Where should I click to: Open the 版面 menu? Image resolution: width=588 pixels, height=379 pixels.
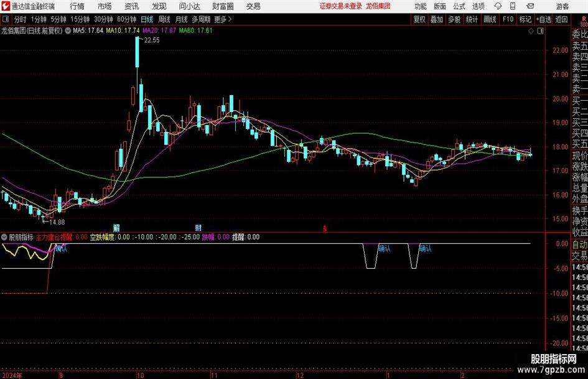point(440,6)
